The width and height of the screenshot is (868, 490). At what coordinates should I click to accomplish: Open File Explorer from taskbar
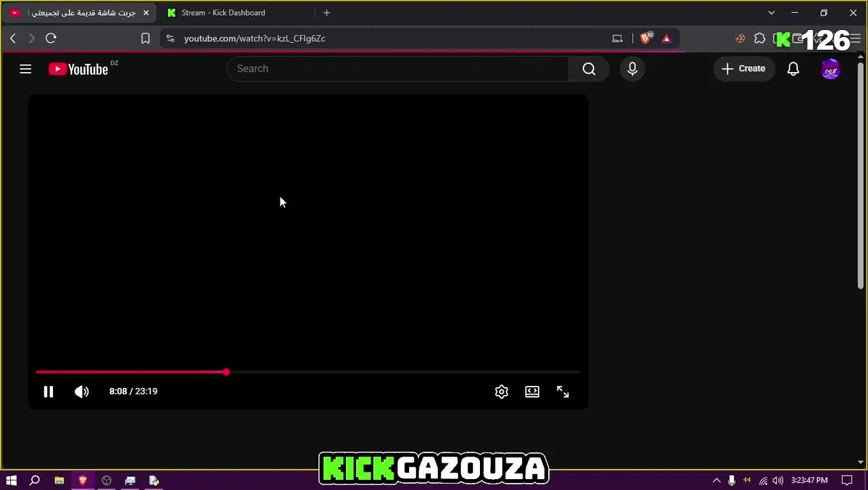coord(59,480)
